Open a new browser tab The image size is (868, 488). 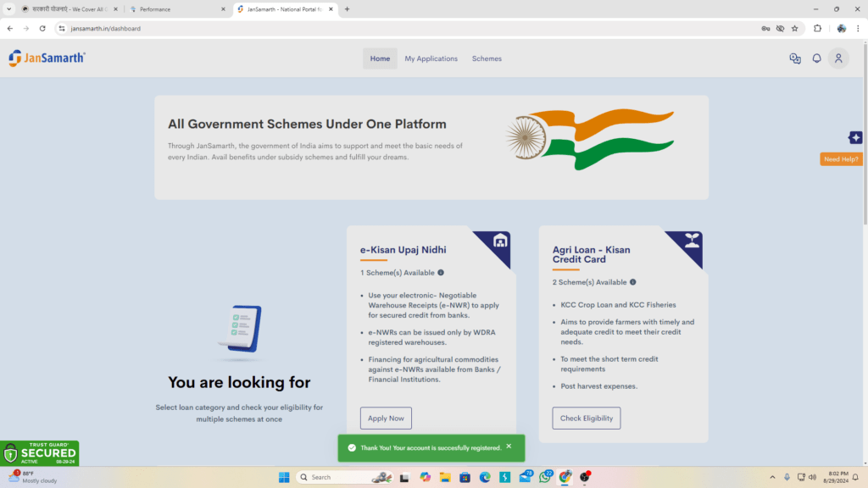(x=347, y=9)
